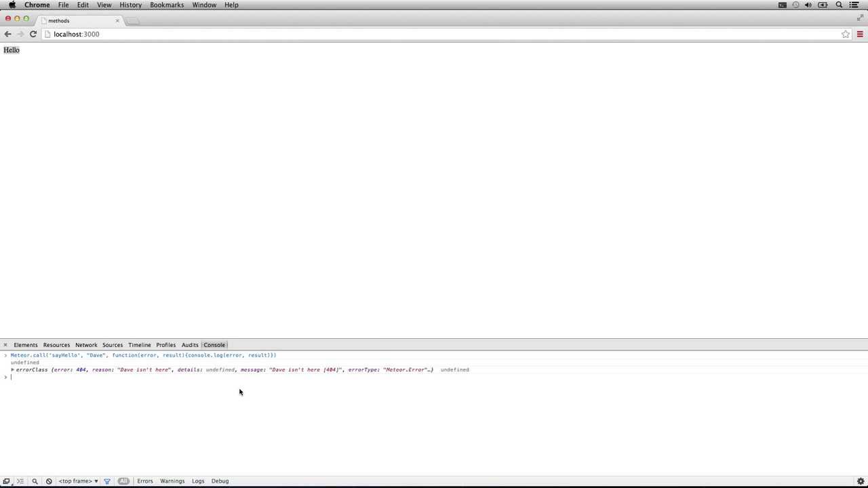
Task: Open the View menu
Action: coord(104,5)
